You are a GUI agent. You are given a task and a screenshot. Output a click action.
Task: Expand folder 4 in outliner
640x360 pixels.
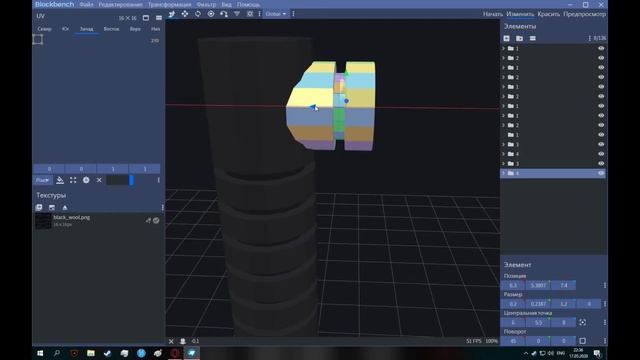pyautogui.click(x=504, y=154)
